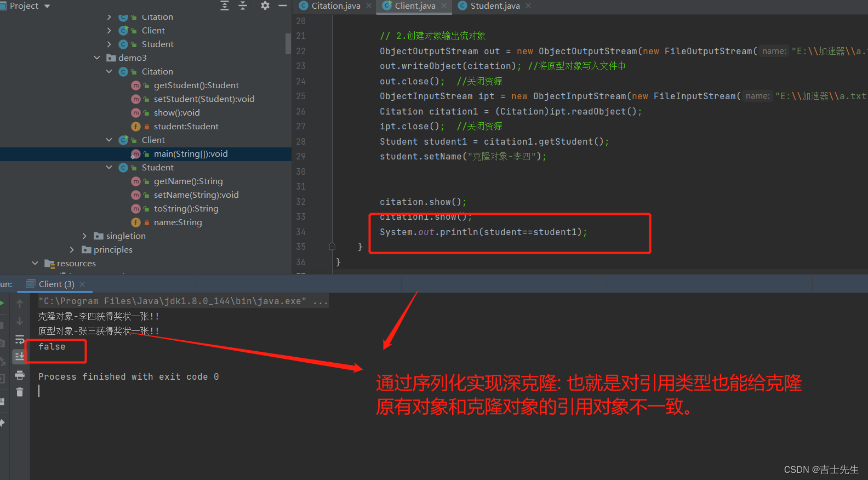Switch to the Client.java tab
Viewport: 868px width, 480px height.
(415, 6)
